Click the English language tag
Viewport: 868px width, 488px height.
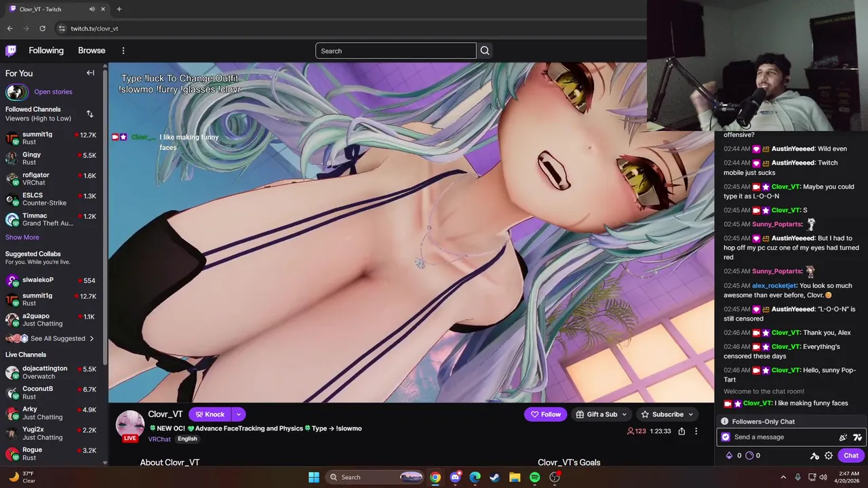click(x=187, y=439)
